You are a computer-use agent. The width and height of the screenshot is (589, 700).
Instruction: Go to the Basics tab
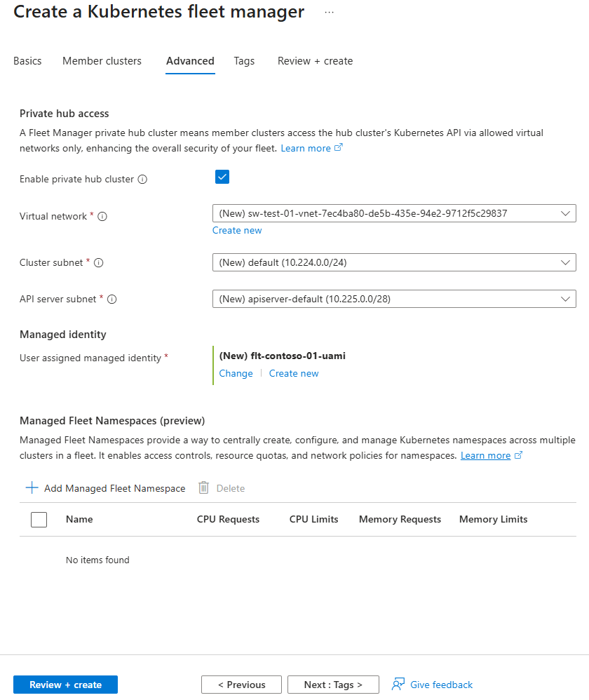27,61
